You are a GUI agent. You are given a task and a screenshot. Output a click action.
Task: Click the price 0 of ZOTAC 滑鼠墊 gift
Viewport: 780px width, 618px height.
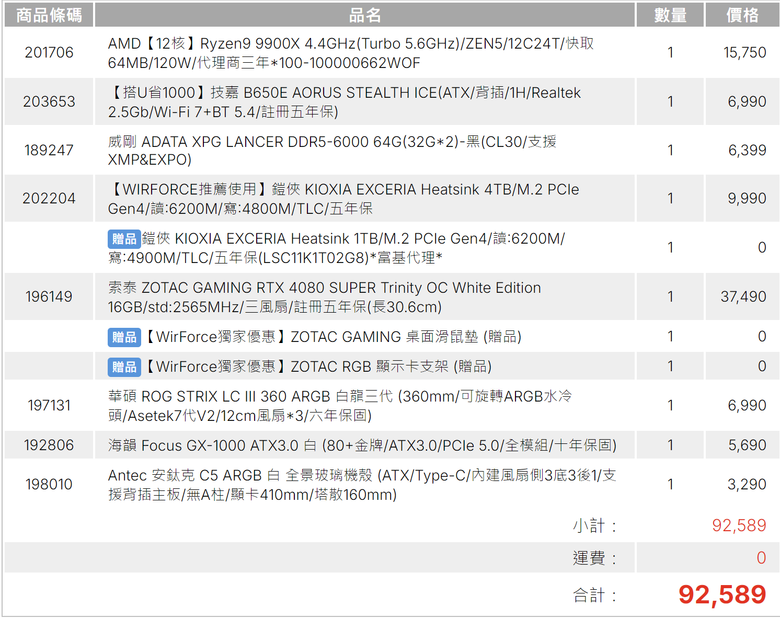pos(762,337)
